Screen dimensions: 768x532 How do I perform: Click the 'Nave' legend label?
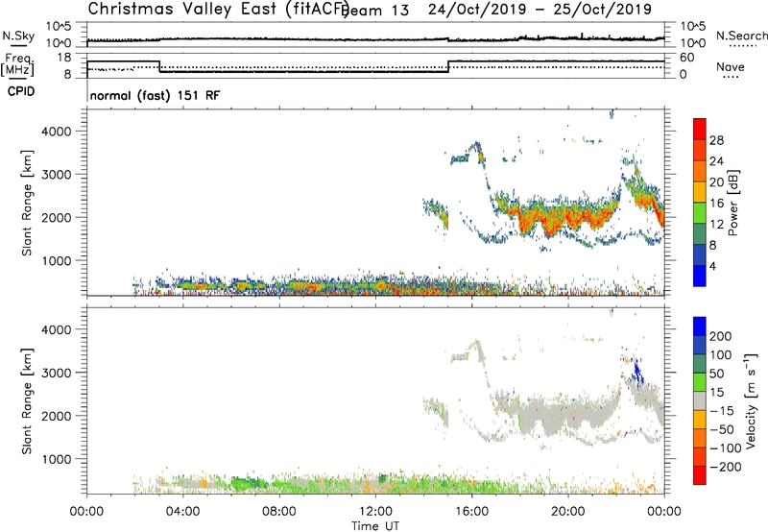731,67
